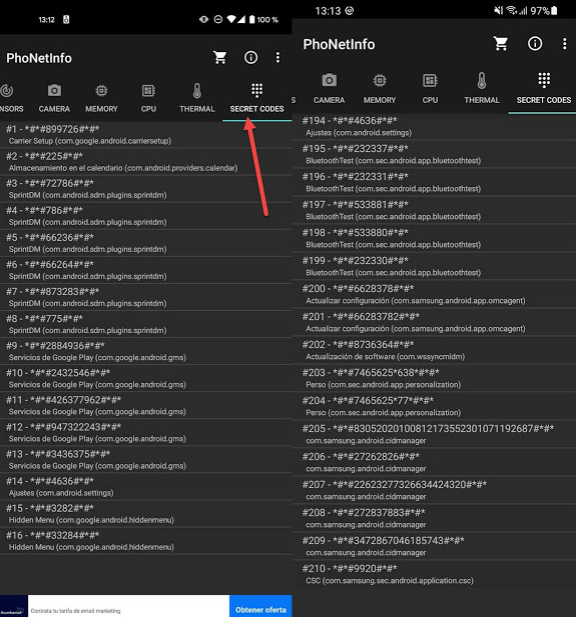Select SECRET CODES tab in left screen
This screenshot has height=617, width=576.
pos(257,99)
